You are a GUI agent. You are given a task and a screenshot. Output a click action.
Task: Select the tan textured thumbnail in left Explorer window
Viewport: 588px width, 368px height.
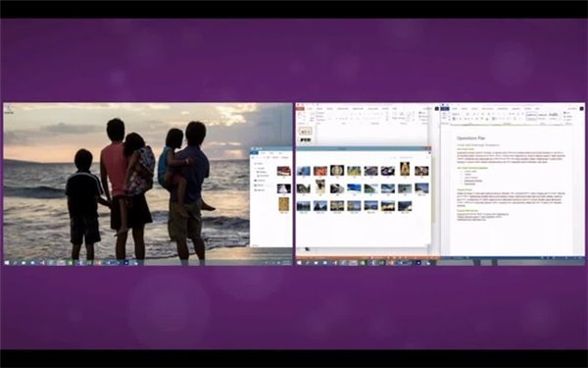tap(284, 204)
